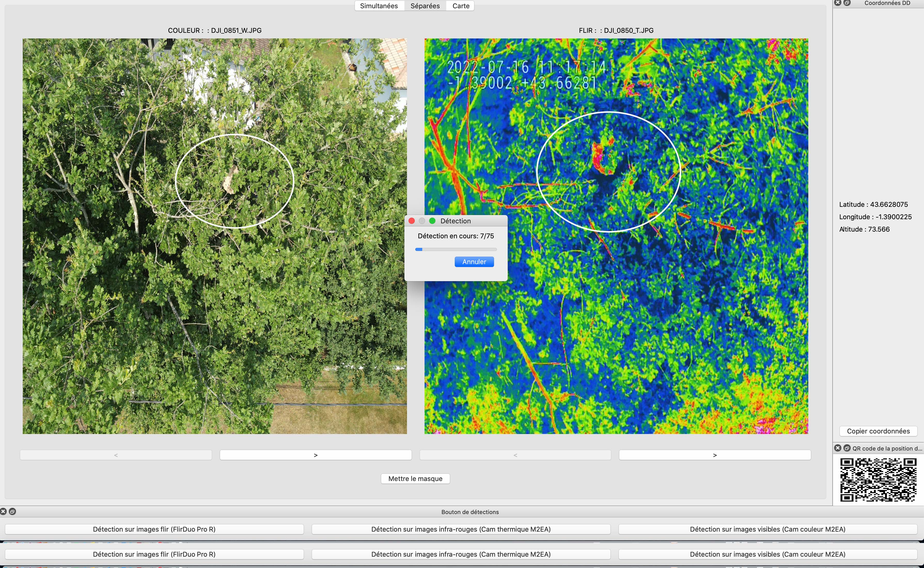Open the Séparées tab

(425, 6)
